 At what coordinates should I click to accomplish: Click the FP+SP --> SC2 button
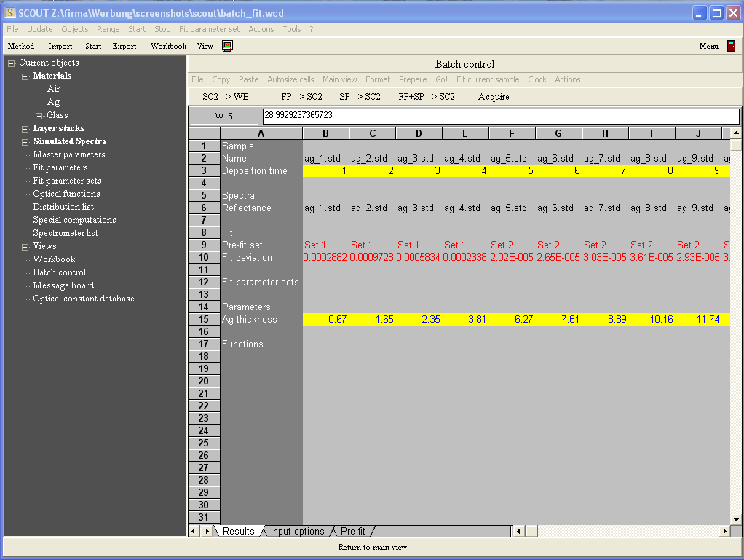pyautogui.click(x=427, y=97)
